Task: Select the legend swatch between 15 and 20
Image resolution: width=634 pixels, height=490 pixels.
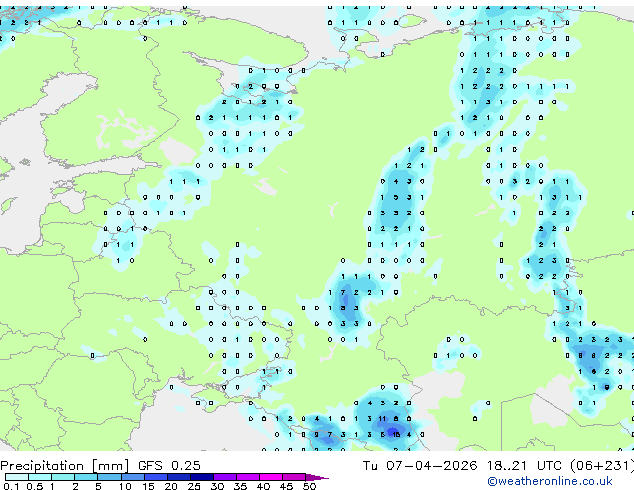Action: tap(156, 477)
